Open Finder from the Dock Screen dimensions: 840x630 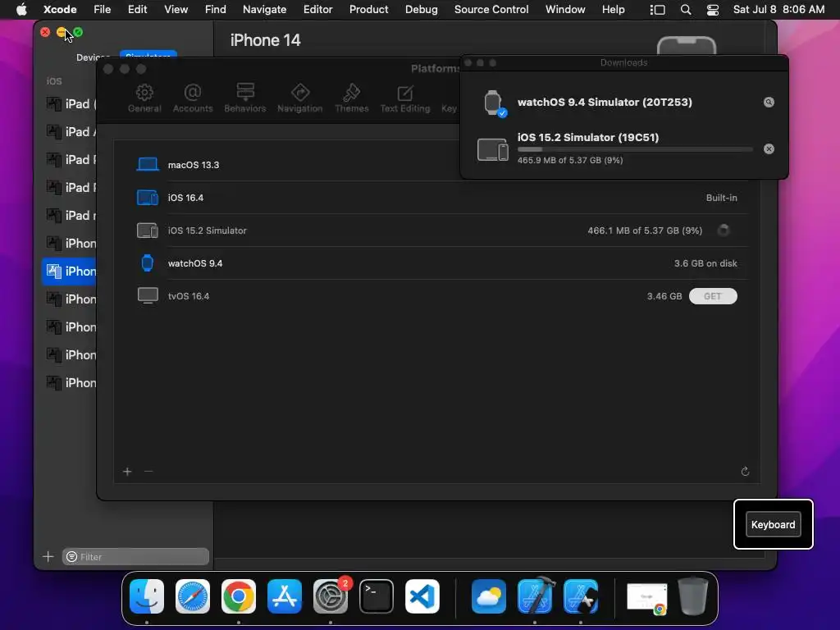pyautogui.click(x=147, y=596)
